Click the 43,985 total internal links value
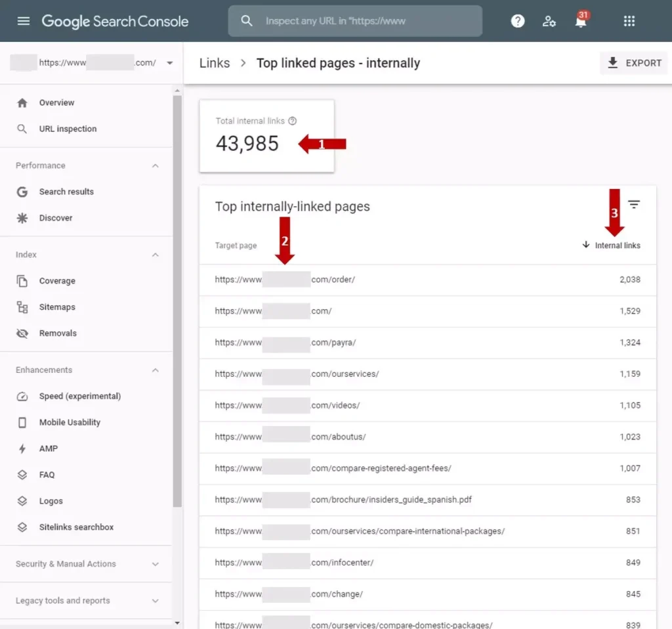 click(247, 144)
